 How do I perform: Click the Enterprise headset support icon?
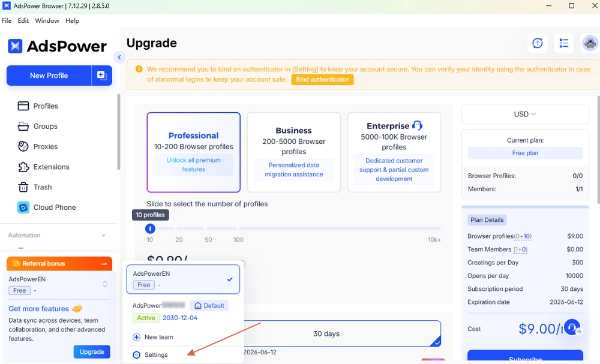[x=417, y=125]
